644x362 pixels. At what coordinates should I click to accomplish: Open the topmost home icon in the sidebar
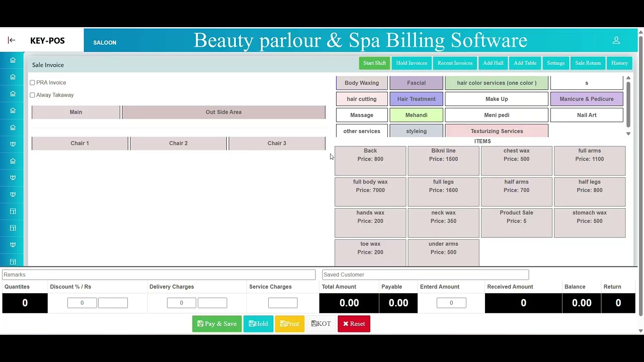(x=13, y=60)
